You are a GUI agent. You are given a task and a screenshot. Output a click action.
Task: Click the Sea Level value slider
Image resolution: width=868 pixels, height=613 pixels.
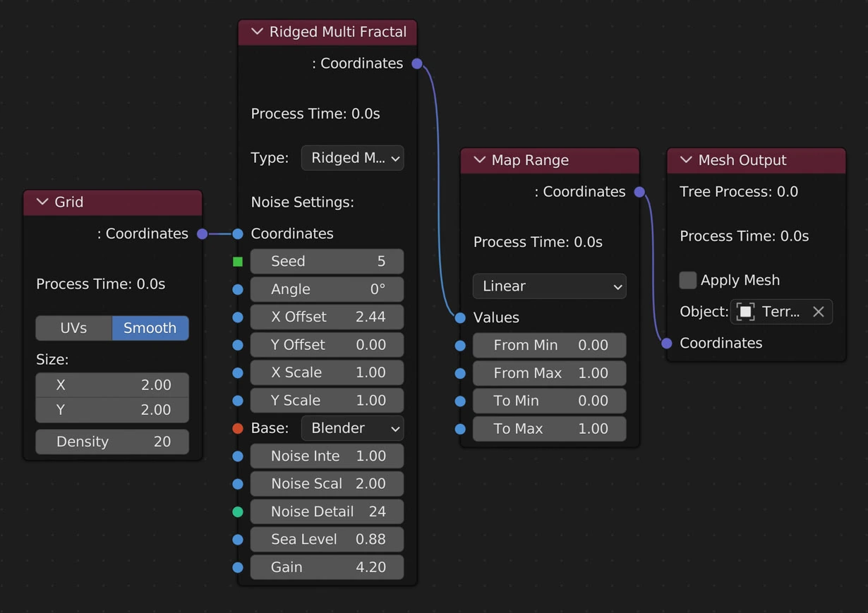[x=327, y=540]
